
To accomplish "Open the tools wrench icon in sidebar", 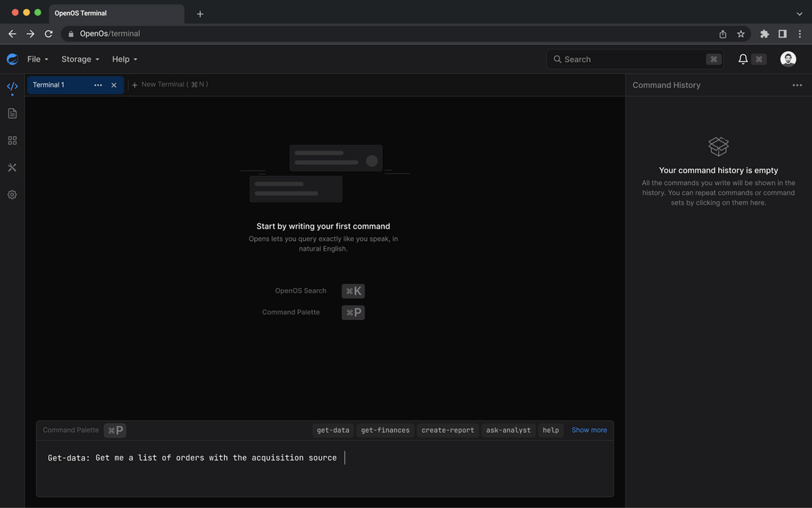I will [x=13, y=167].
